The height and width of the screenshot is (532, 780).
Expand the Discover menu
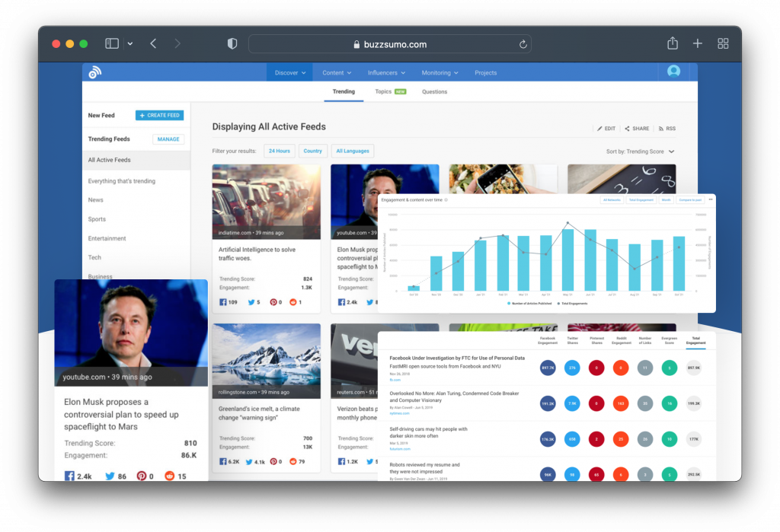pyautogui.click(x=290, y=72)
